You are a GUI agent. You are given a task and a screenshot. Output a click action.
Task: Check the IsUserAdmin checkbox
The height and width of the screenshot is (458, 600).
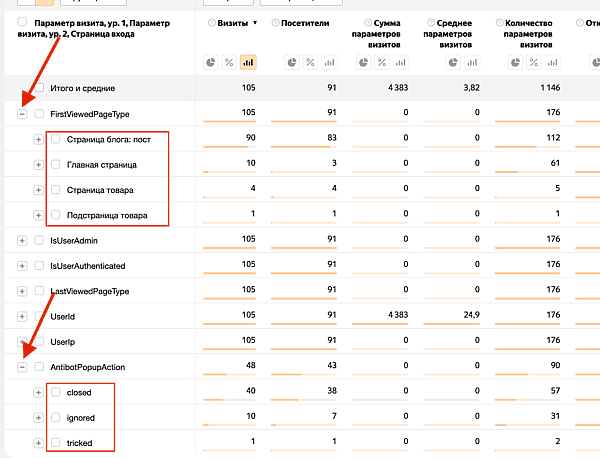click(x=39, y=240)
